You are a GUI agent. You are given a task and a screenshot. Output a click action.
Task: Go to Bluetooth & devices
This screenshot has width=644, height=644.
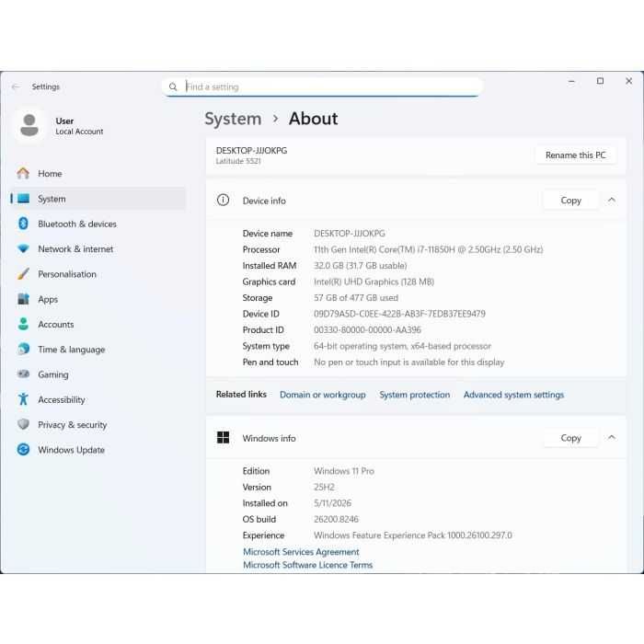tap(98, 224)
